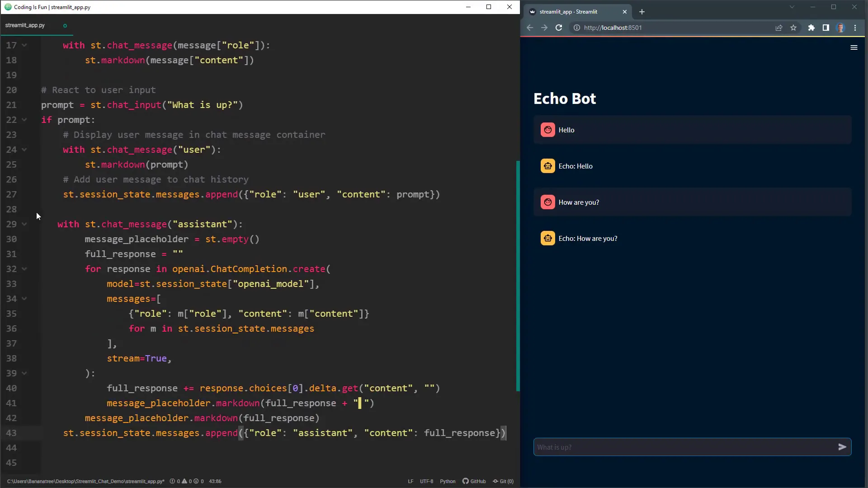Viewport: 868px width, 488px height.
Task: Click the share page icon in the browser toolbar
Action: pos(779,28)
